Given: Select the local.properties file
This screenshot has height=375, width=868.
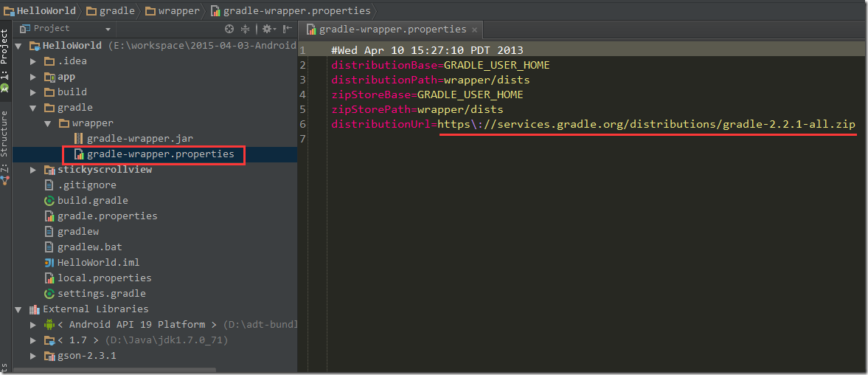Looking at the screenshot, I should pos(104,278).
